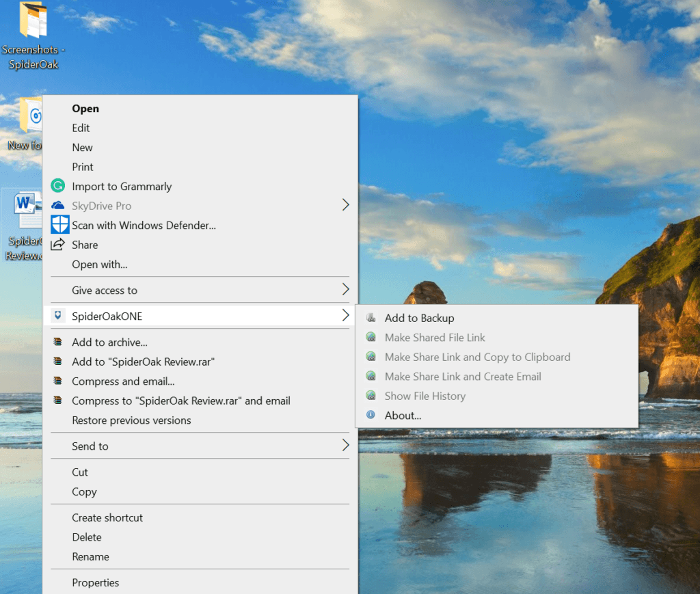Select Make Share Link and Copy to Clipboard
Image resolution: width=700 pixels, height=594 pixels.
[x=496, y=357]
